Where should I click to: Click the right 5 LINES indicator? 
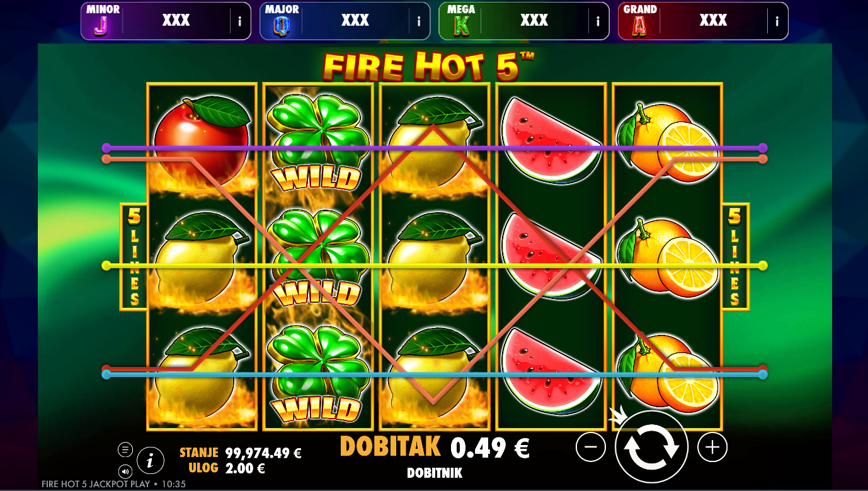[x=735, y=257]
